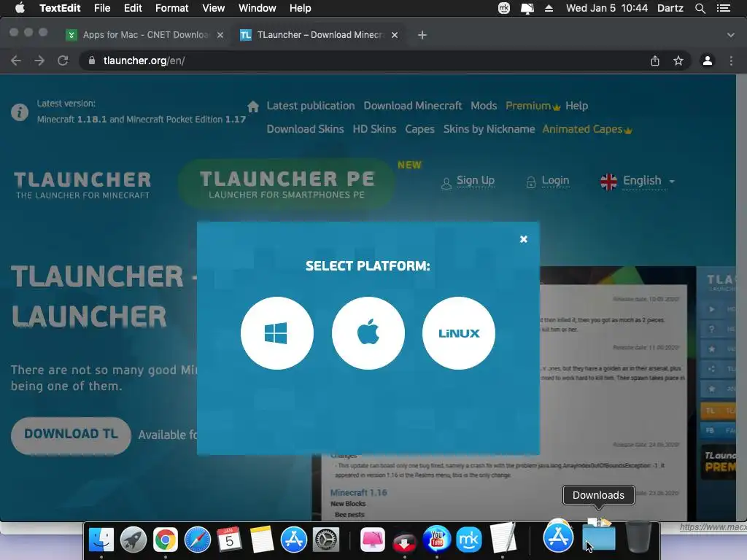This screenshot has height=560, width=747.
Task: Share this page with the share icon
Action: (x=655, y=61)
